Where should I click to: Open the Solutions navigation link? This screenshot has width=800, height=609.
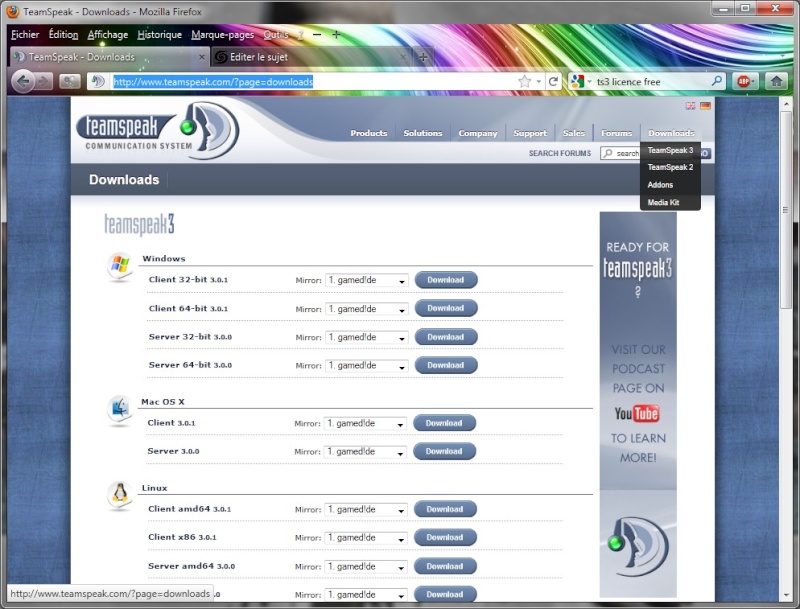click(x=423, y=133)
